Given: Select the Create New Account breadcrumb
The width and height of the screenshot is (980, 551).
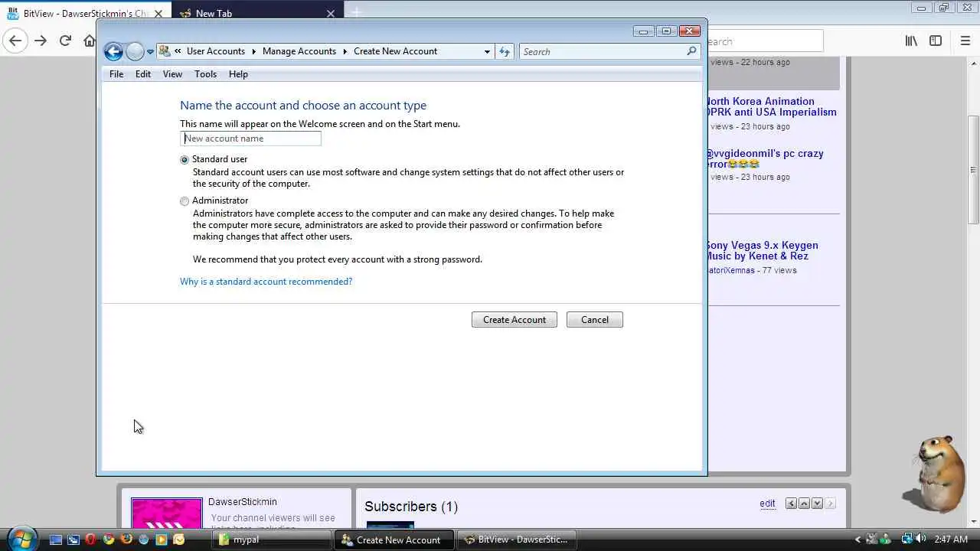Looking at the screenshot, I should pyautogui.click(x=395, y=51).
